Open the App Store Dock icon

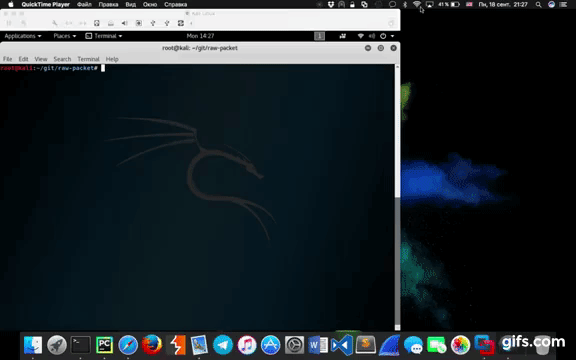pos(271,345)
